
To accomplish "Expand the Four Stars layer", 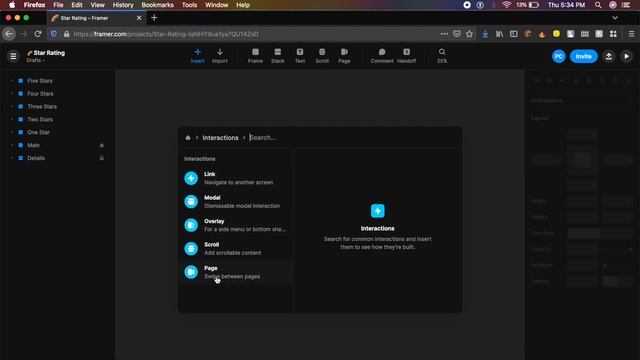I will (12, 93).
